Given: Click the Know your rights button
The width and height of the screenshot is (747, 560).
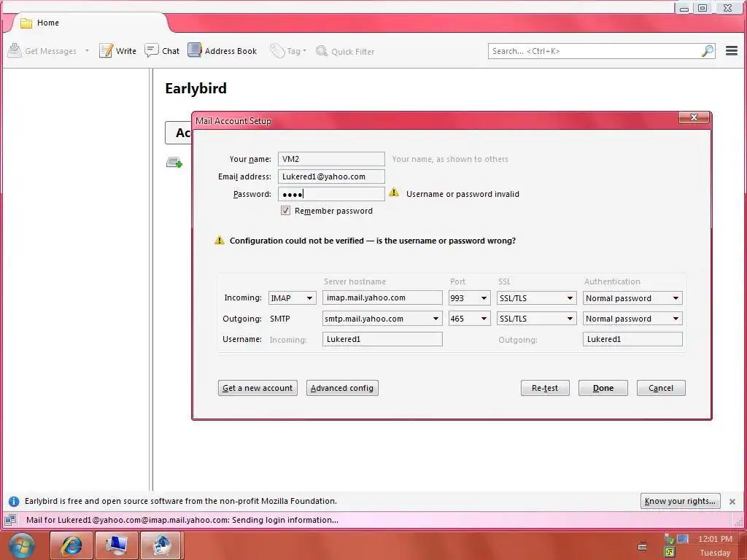Looking at the screenshot, I should (x=680, y=501).
